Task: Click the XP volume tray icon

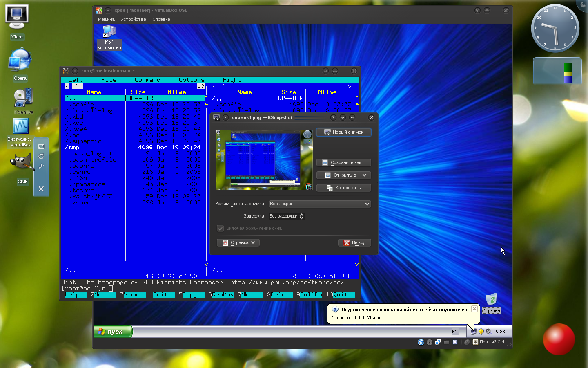Action: coord(488,332)
